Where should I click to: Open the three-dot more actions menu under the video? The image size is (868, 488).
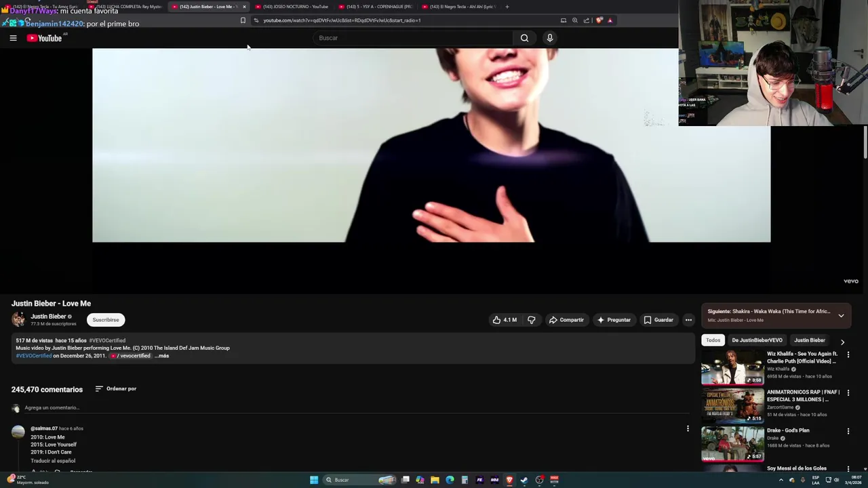(x=688, y=320)
